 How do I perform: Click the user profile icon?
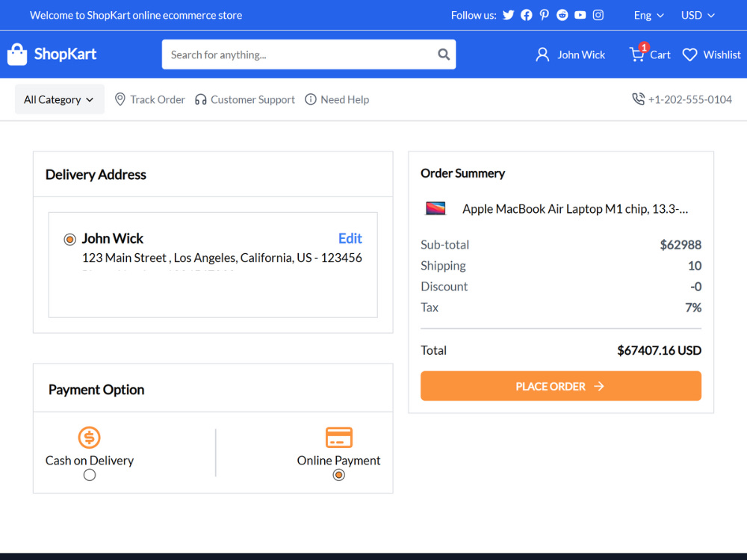coord(542,55)
